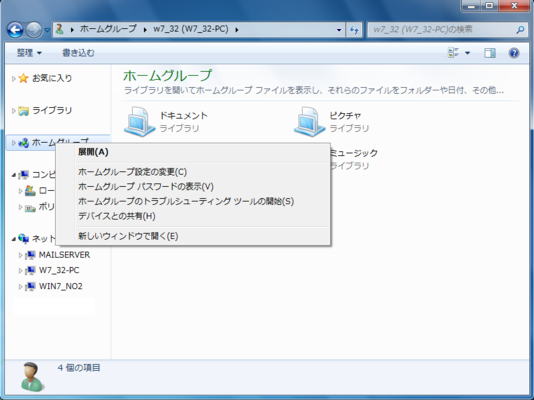The image size is (534, 400).
Task: Choose ホームグループ パスワードの表示(V) entry
Action: click(193, 187)
